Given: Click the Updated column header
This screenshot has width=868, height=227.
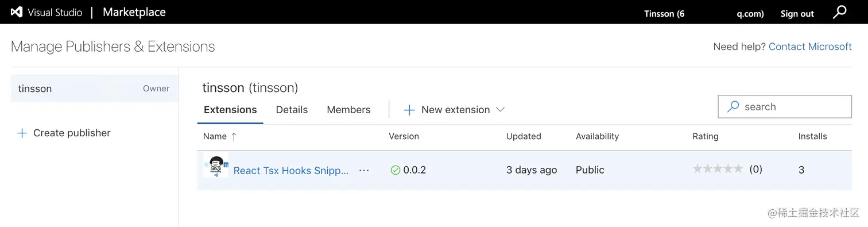Looking at the screenshot, I should [524, 136].
